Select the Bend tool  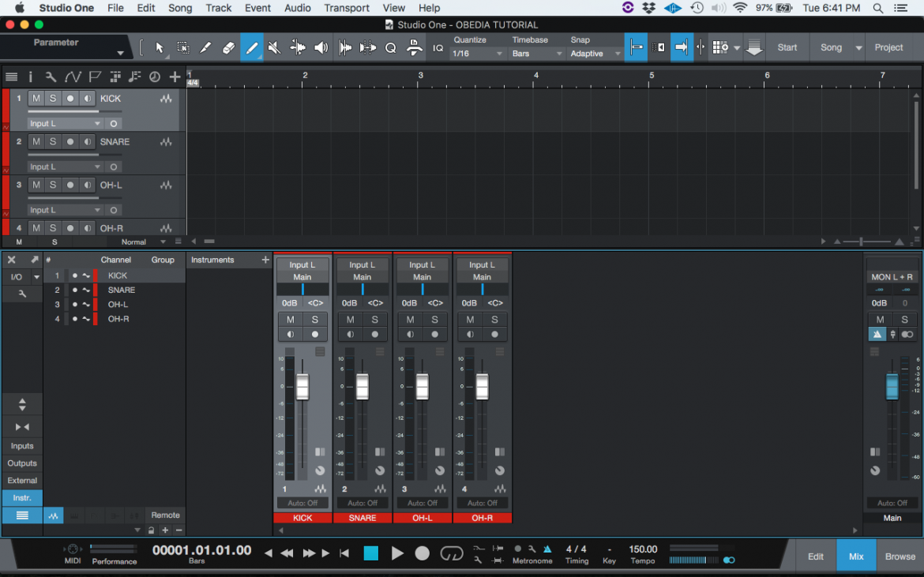pos(298,47)
